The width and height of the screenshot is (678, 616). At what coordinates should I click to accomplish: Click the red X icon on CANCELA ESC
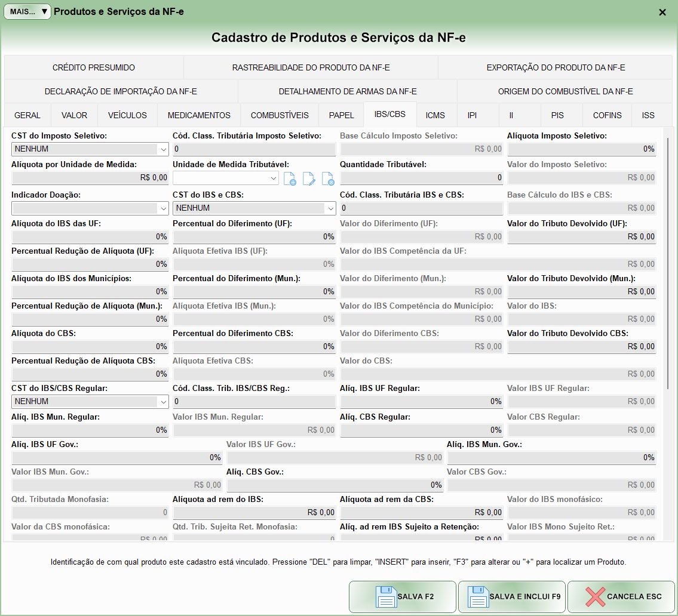click(594, 596)
